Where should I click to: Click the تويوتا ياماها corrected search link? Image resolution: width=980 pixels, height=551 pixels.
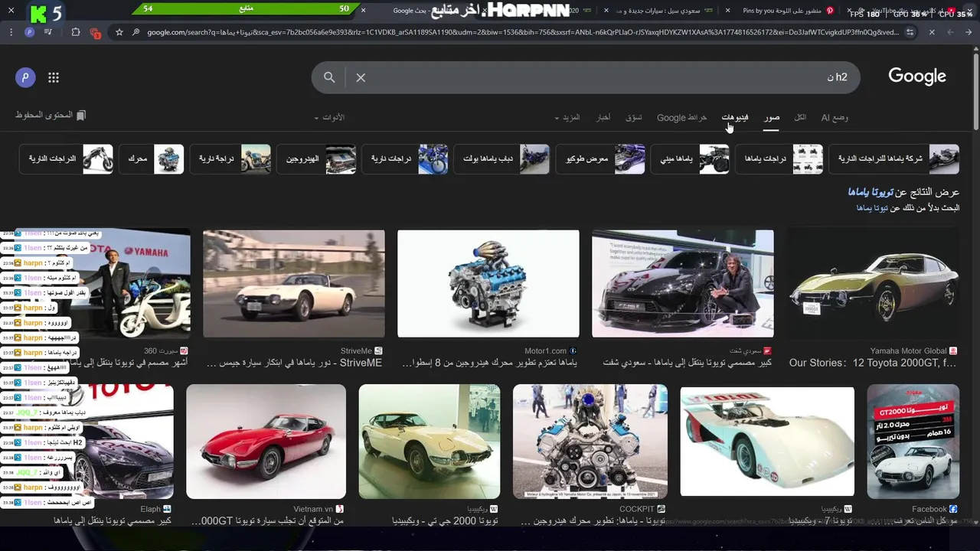coord(871,192)
